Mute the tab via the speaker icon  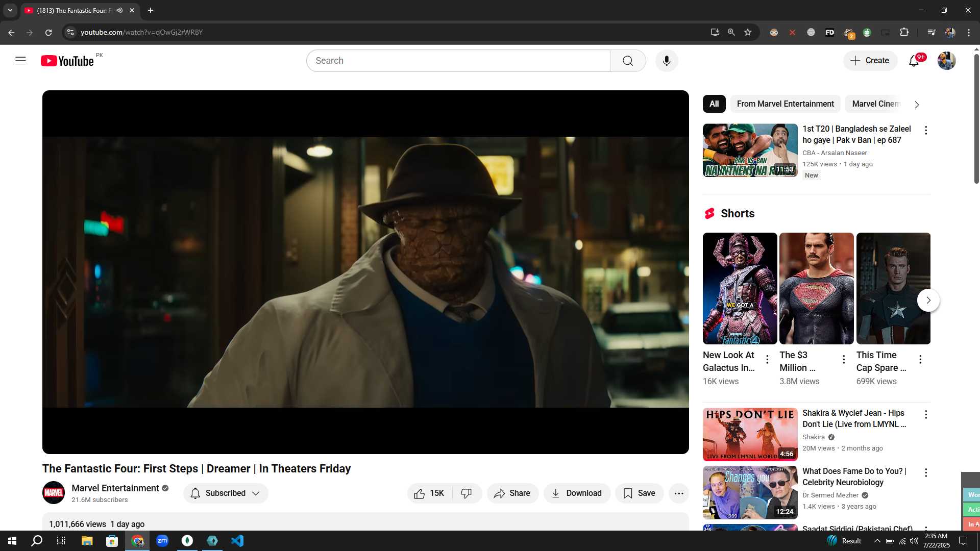[119, 10]
